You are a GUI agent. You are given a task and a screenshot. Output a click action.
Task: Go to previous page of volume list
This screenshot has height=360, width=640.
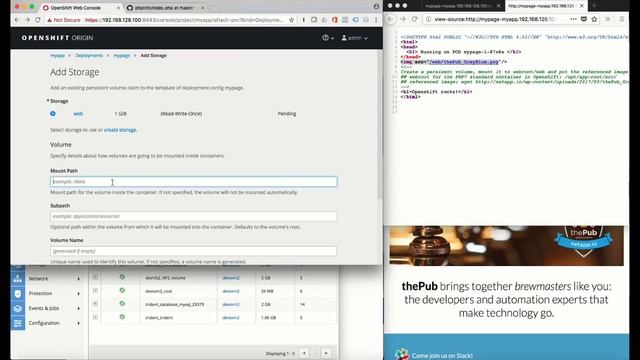(x=304, y=353)
